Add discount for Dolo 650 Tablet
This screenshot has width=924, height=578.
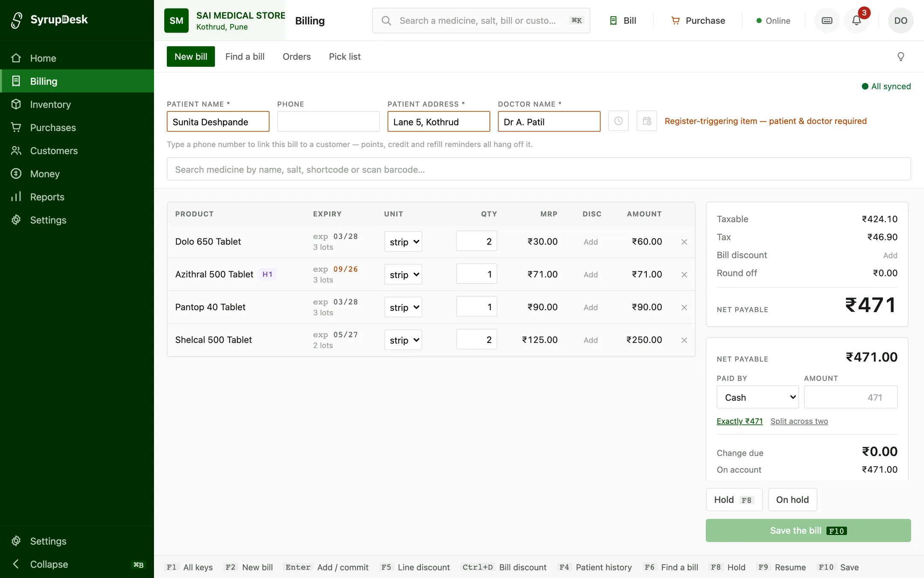pos(590,242)
